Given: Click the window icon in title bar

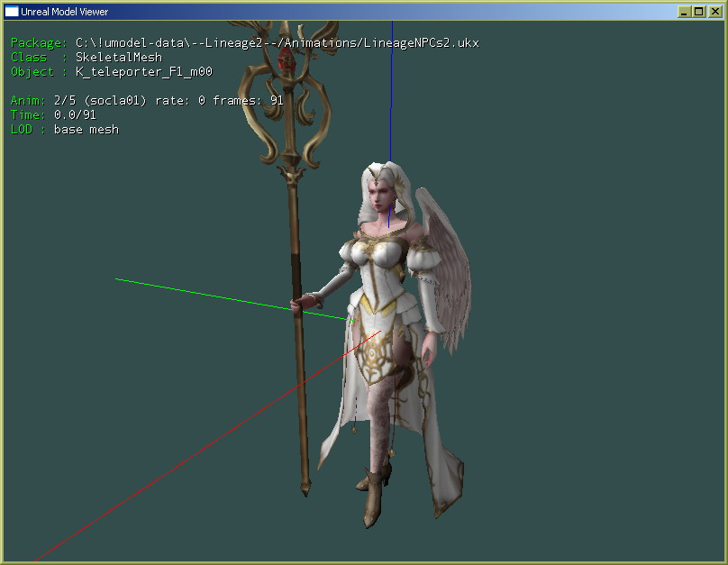Looking at the screenshot, I should [x=12, y=12].
